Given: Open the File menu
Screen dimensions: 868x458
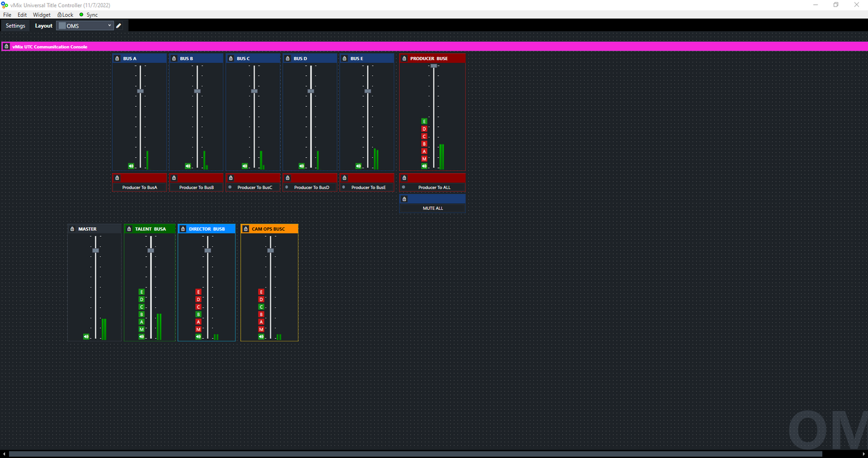Looking at the screenshot, I should [7, 14].
